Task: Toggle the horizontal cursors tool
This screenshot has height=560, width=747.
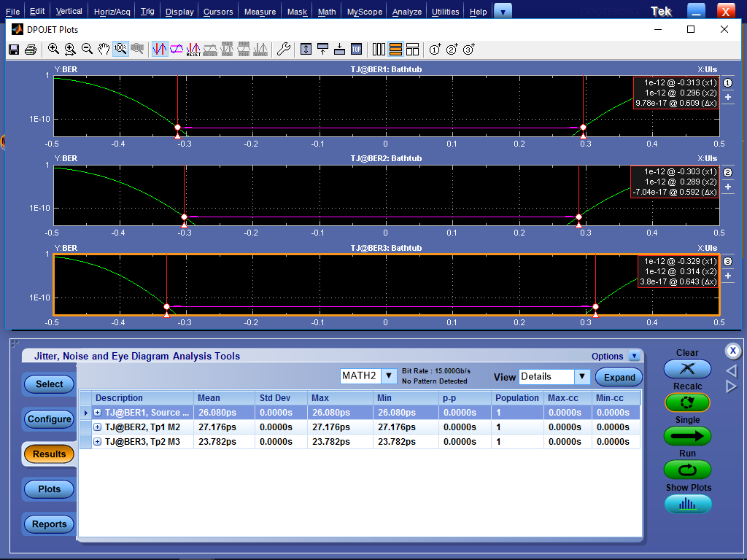Action: click(177, 49)
